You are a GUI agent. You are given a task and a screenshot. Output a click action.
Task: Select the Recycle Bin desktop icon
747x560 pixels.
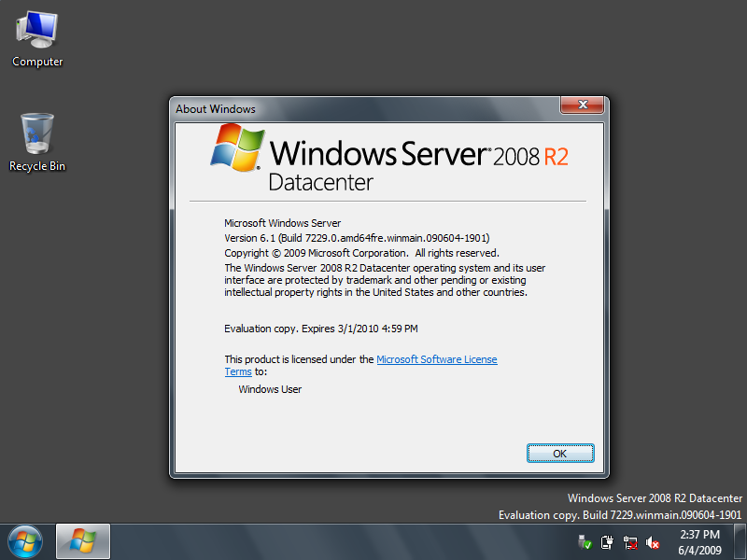pyautogui.click(x=37, y=143)
